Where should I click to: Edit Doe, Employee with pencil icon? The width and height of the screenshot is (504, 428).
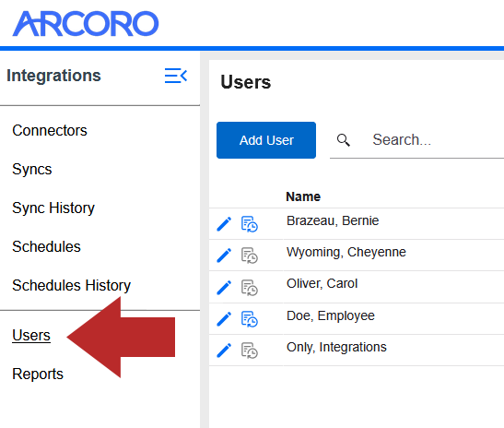click(x=224, y=319)
